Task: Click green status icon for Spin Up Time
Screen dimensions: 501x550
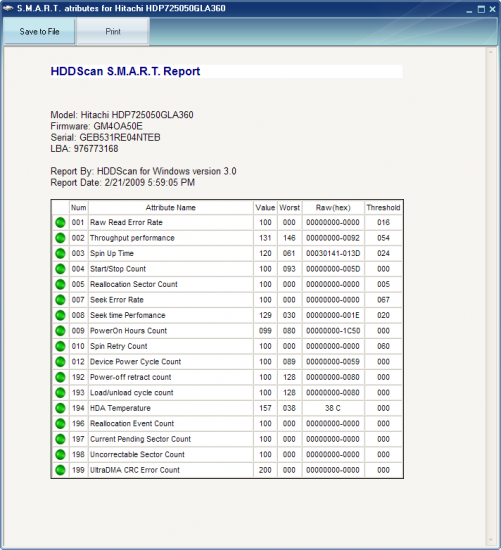Action: coord(60,253)
